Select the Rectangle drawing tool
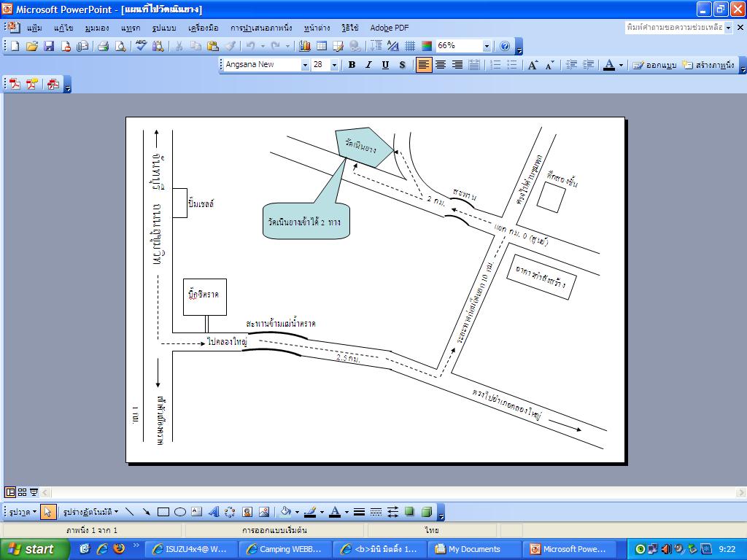The image size is (747, 560). pyautogui.click(x=163, y=512)
